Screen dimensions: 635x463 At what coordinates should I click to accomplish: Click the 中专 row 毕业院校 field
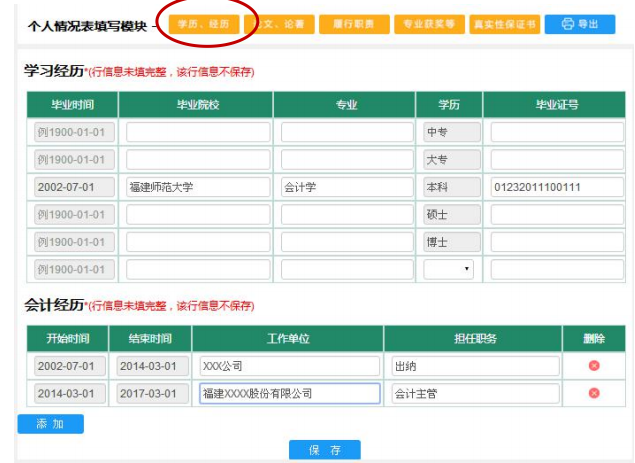click(198, 132)
